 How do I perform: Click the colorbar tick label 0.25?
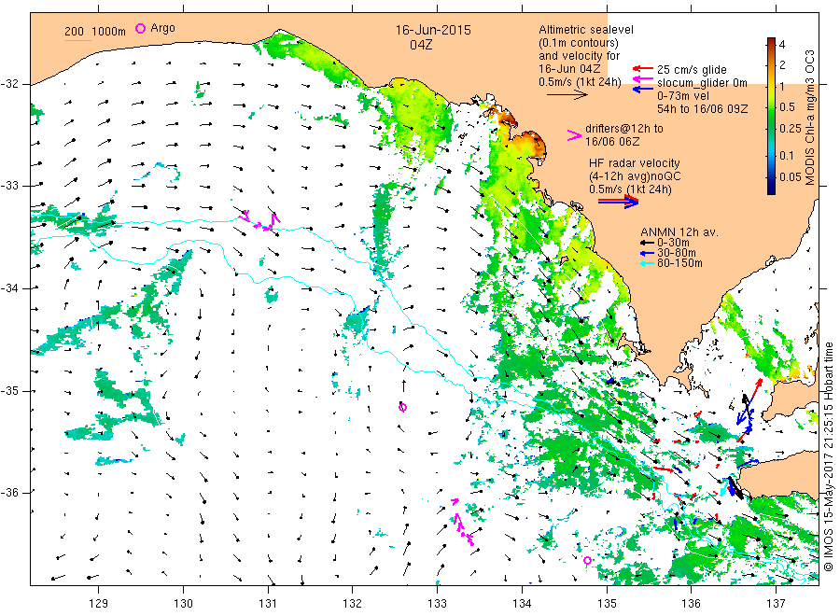click(791, 129)
